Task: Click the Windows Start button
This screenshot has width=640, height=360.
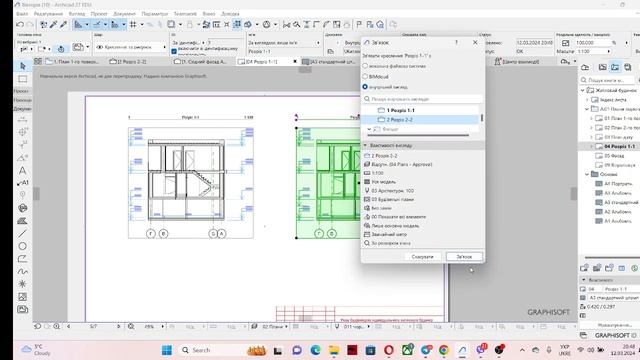Action: coord(167,350)
